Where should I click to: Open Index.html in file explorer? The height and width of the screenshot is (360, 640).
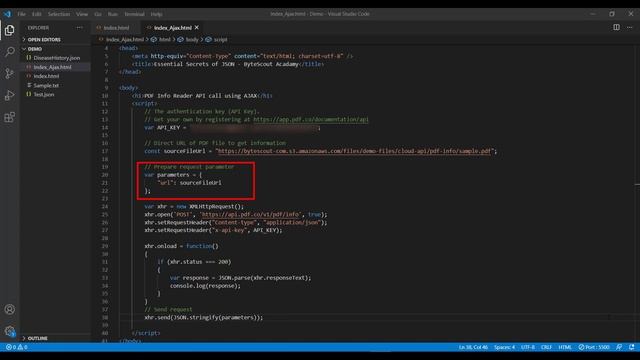point(46,76)
